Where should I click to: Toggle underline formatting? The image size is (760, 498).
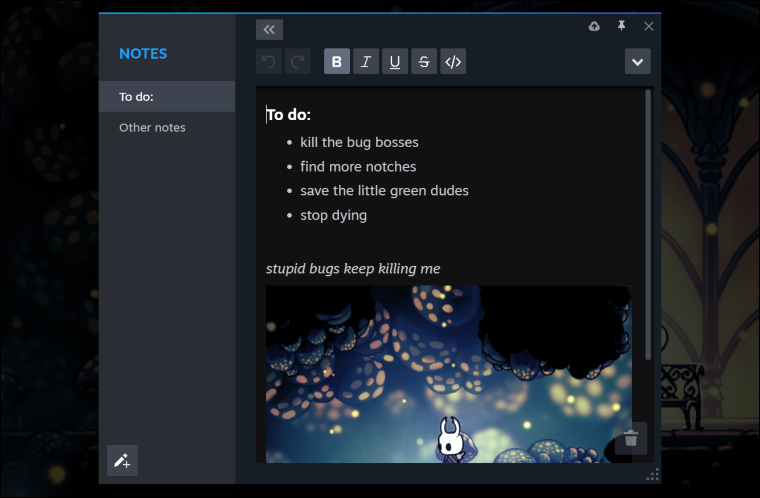[395, 62]
